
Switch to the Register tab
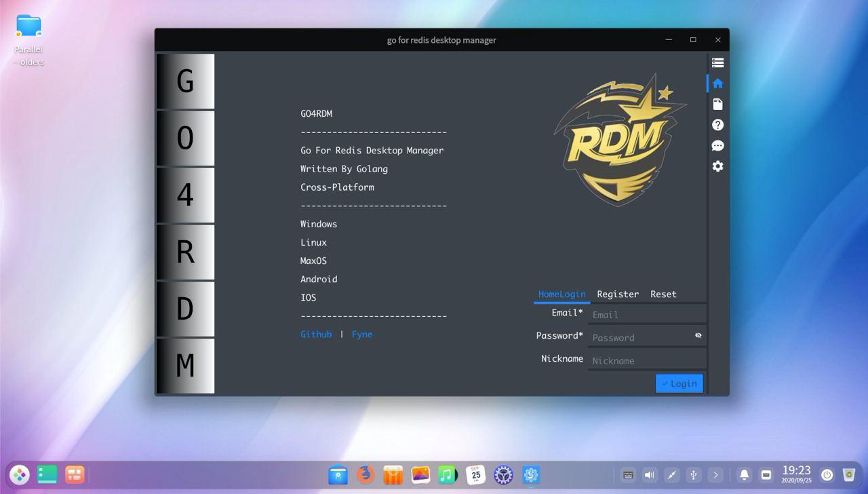618,294
